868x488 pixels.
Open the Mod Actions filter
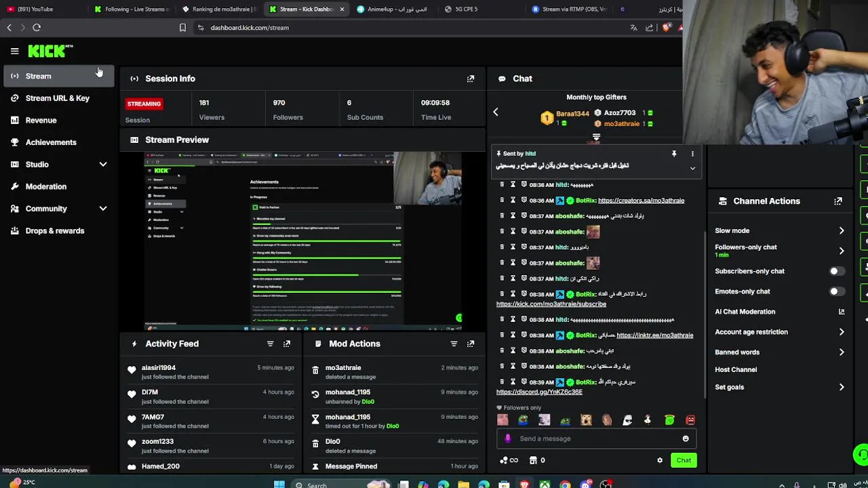[x=454, y=344]
